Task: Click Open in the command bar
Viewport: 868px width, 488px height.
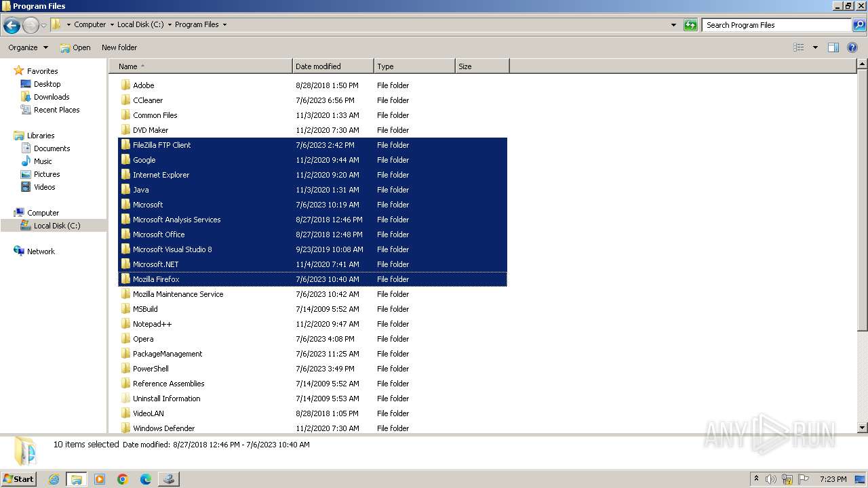Action: (75, 47)
